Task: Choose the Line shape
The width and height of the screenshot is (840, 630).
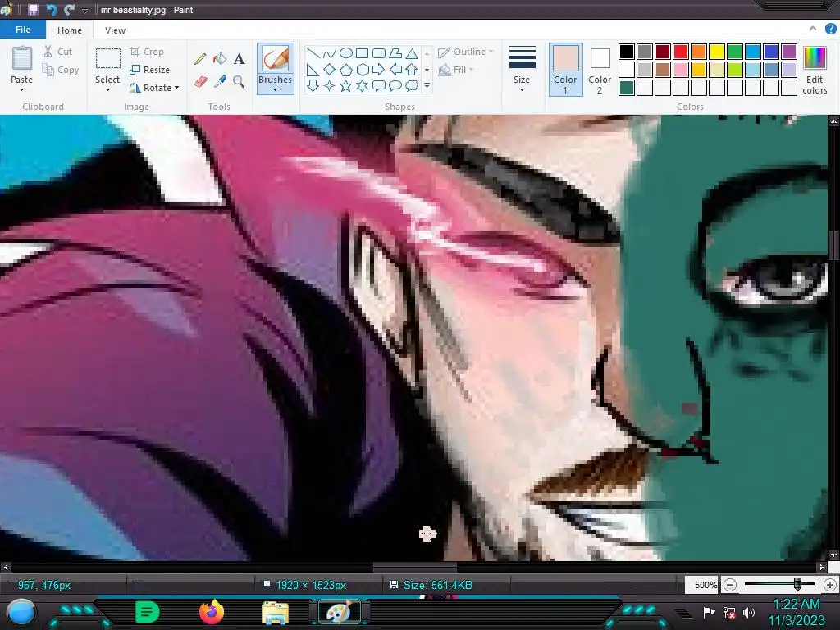Action: tap(313, 53)
